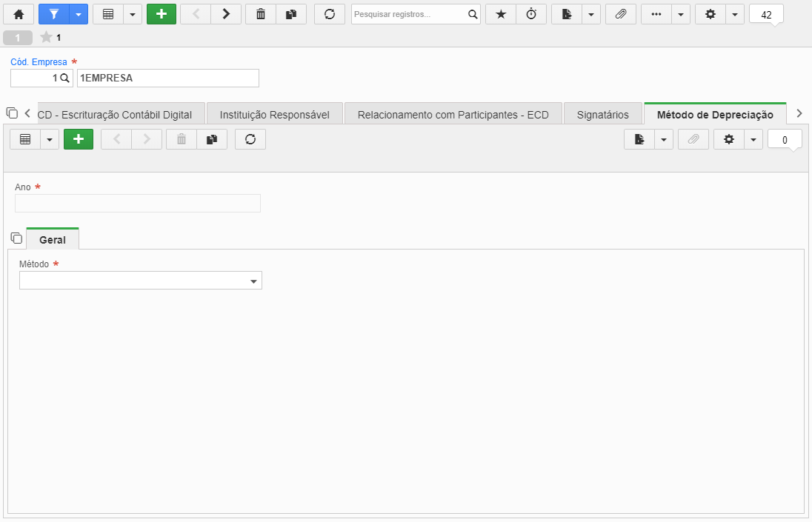Screen dimensions: 812x522
Task: Open the Método dropdown list
Action: [140, 281]
